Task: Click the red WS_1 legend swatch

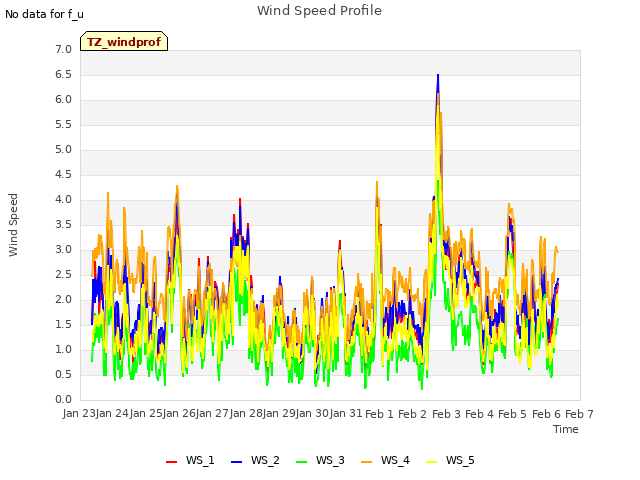Action: pyautogui.click(x=171, y=462)
